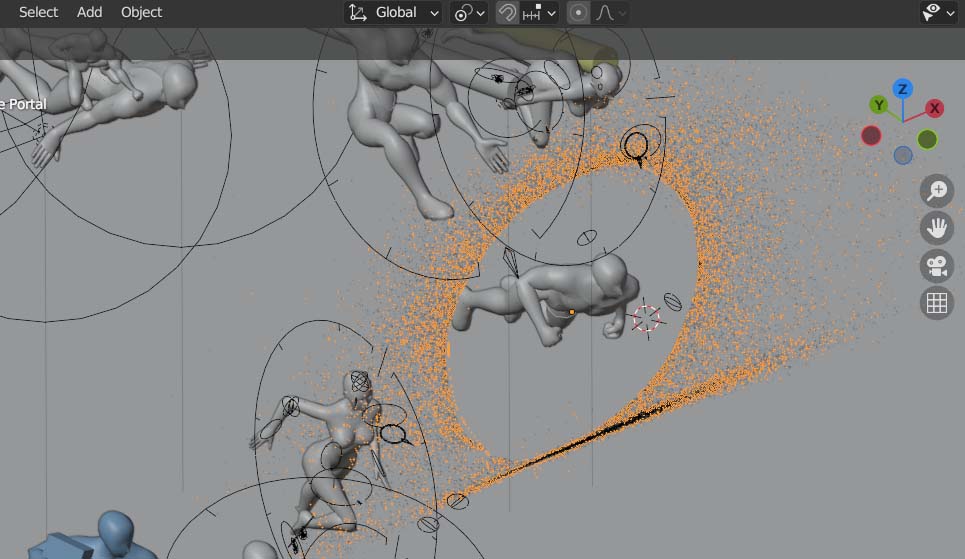
Task: Toggle the camera view icon
Action: [x=937, y=266]
